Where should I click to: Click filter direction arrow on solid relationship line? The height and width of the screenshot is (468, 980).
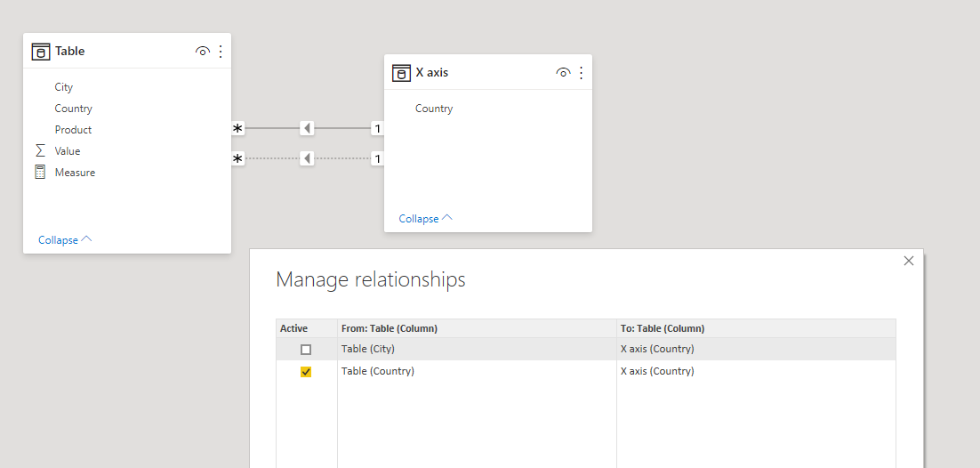click(x=307, y=128)
